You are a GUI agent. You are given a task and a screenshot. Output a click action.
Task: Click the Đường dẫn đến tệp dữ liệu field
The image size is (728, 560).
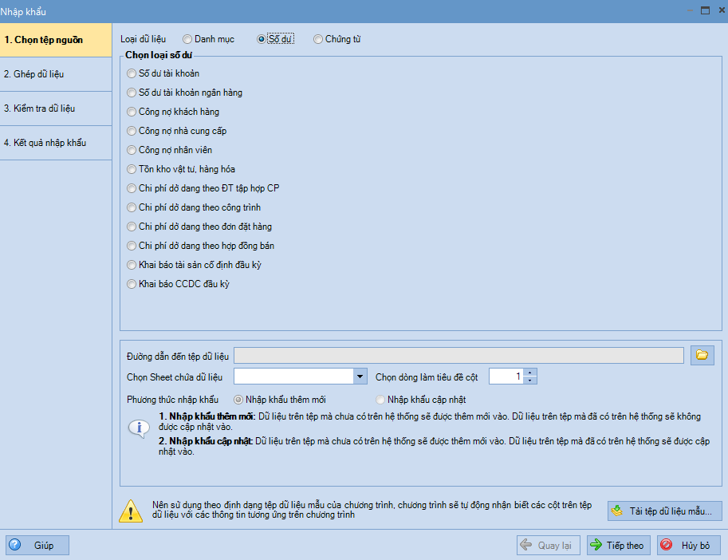click(458, 356)
